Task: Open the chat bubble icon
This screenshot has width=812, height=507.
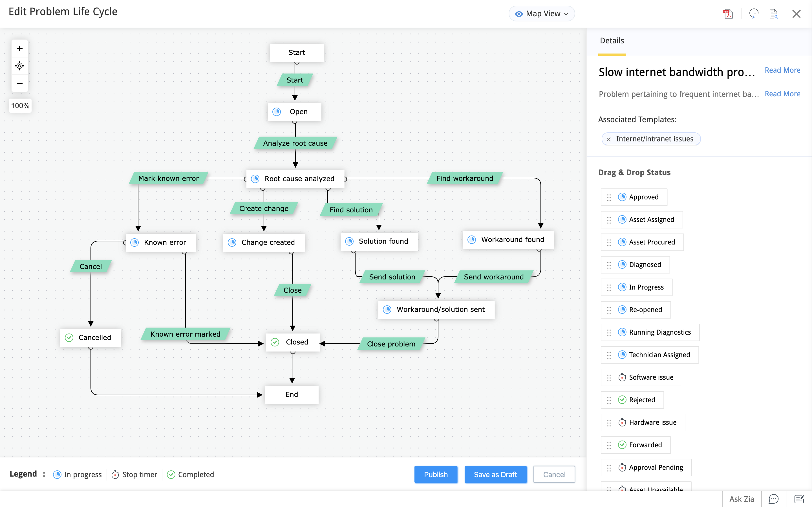Action: coord(773,499)
